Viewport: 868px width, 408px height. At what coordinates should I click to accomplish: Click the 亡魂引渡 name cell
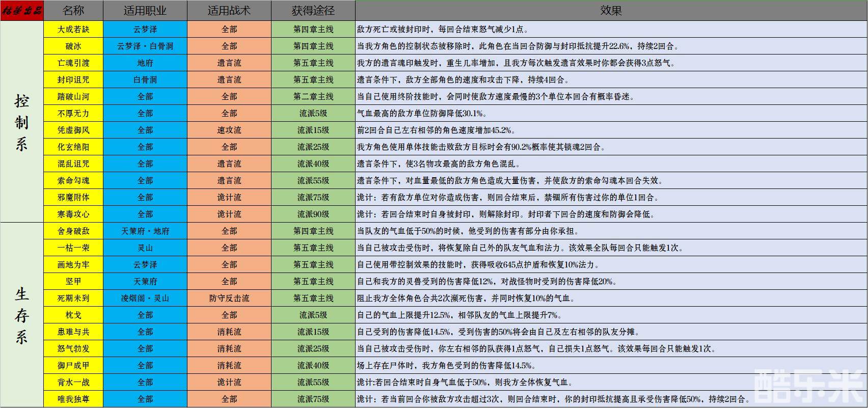(73, 63)
